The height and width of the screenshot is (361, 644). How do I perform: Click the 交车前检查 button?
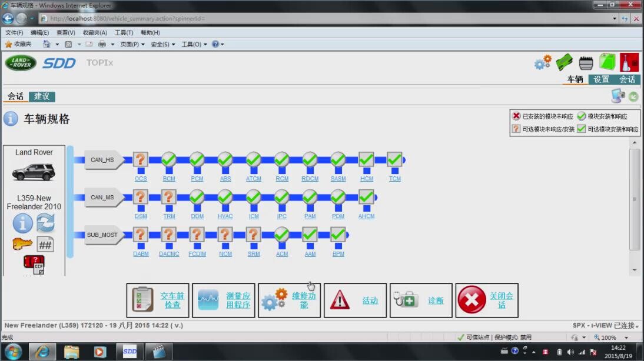(x=158, y=300)
